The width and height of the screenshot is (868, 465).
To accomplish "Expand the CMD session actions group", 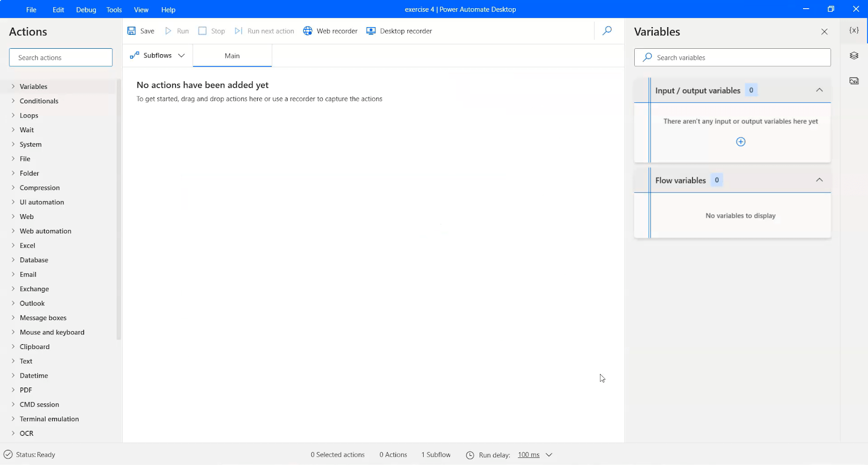I will pyautogui.click(x=13, y=404).
